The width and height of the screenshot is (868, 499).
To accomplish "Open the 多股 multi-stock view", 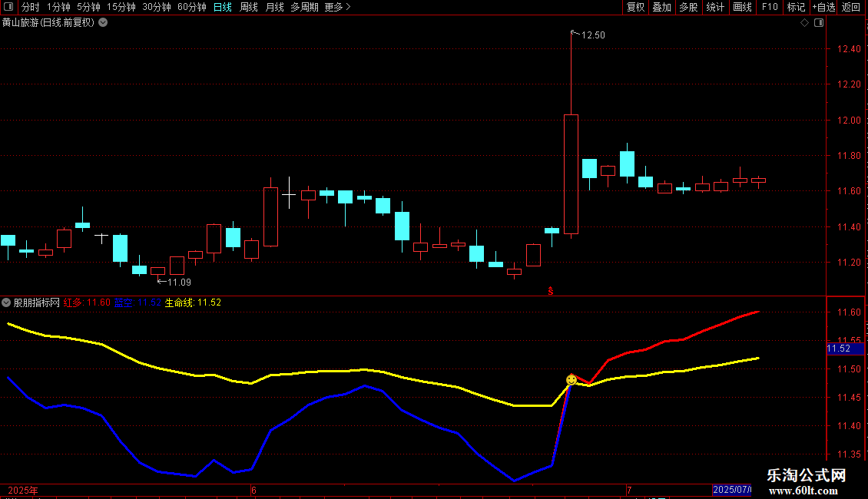I will tap(688, 7).
